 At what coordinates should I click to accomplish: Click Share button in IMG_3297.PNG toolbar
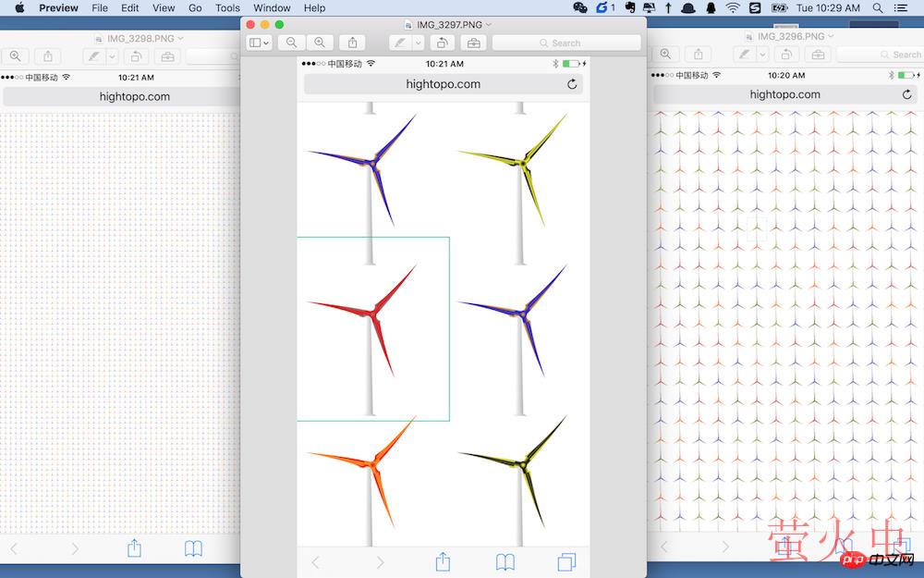click(352, 43)
